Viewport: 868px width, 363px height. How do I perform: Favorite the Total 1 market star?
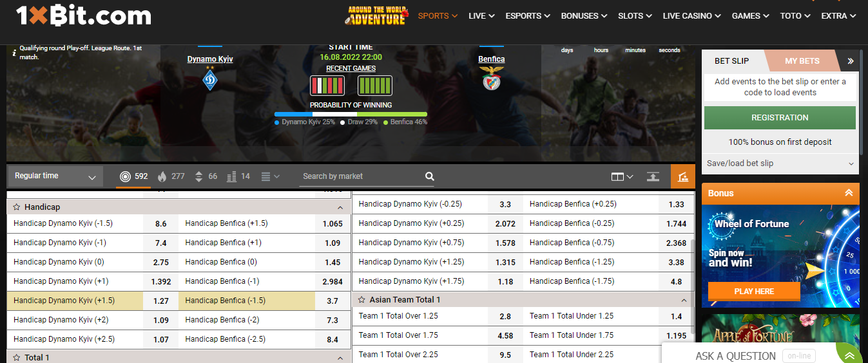(x=17, y=358)
